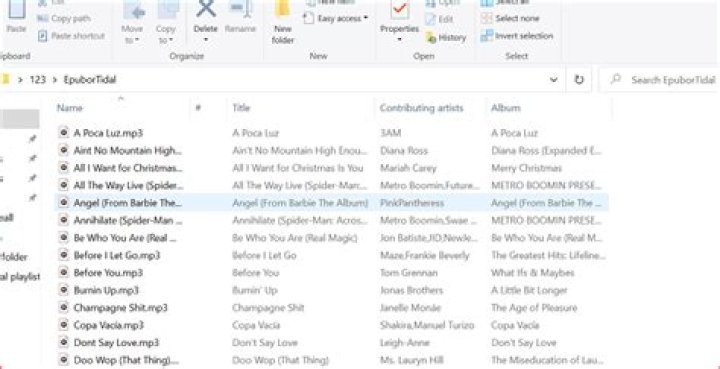Image resolution: width=720 pixels, height=369 pixels.
Task: Click Select none
Action: [510, 18]
